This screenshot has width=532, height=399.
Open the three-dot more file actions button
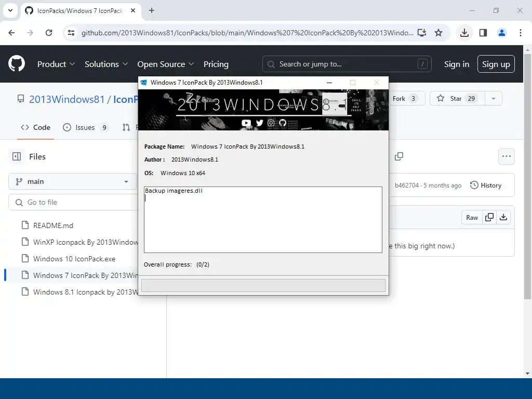[506, 156]
